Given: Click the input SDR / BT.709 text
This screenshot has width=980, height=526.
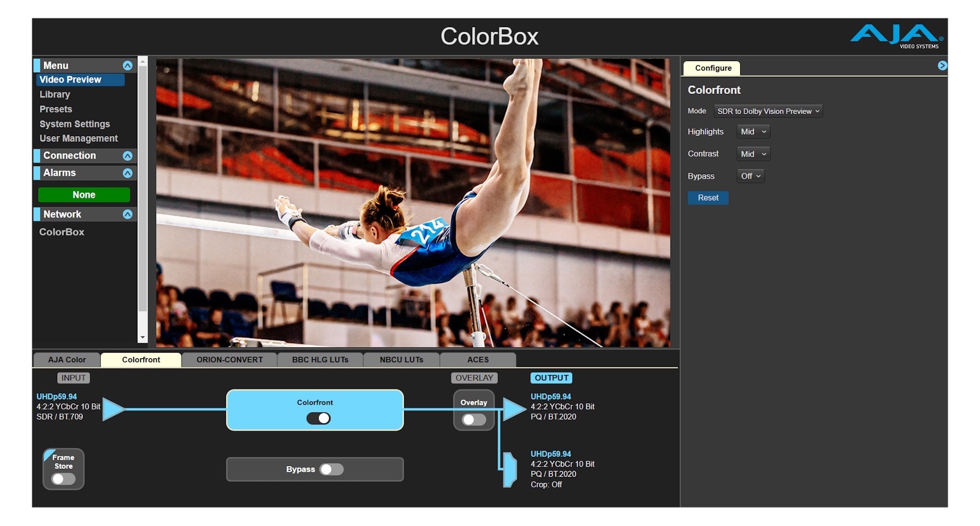Looking at the screenshot, I should click(59, 417).
